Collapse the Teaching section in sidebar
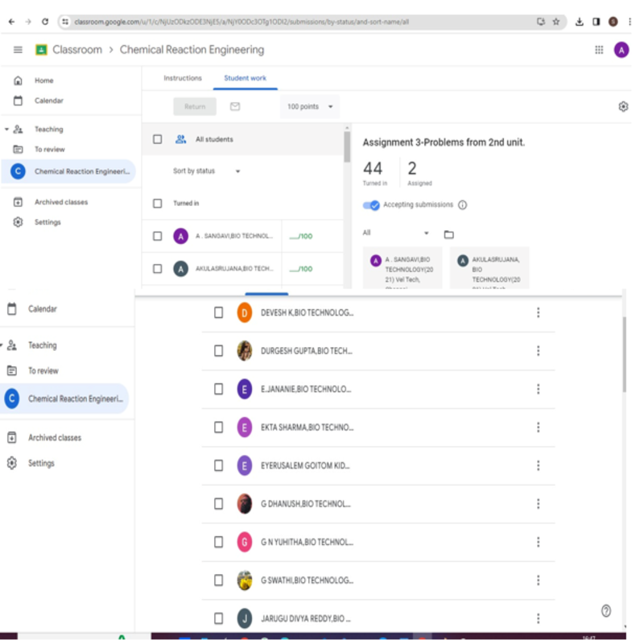The image size is (644, 644). pyautogui.click(x=6, y=130)
